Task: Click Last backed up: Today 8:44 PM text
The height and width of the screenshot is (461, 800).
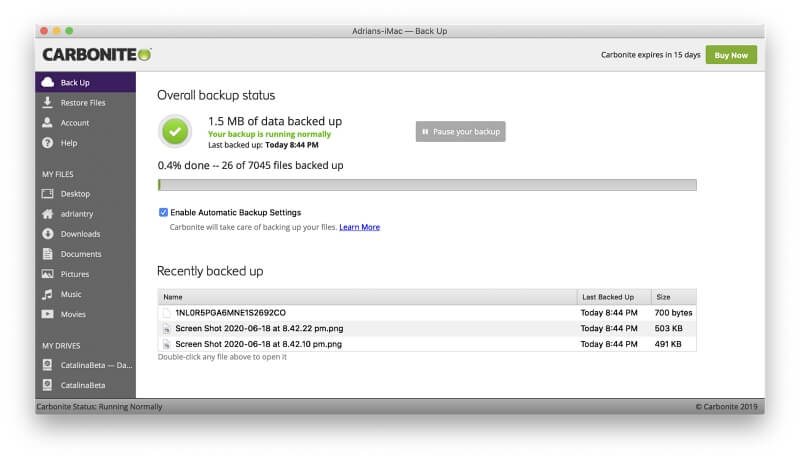Action: tap(263, 145)
